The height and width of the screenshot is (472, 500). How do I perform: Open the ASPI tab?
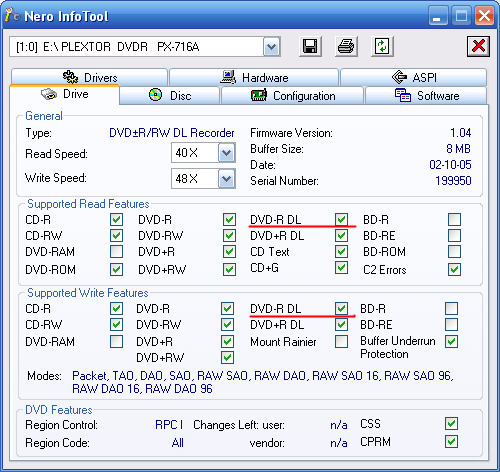413,77
